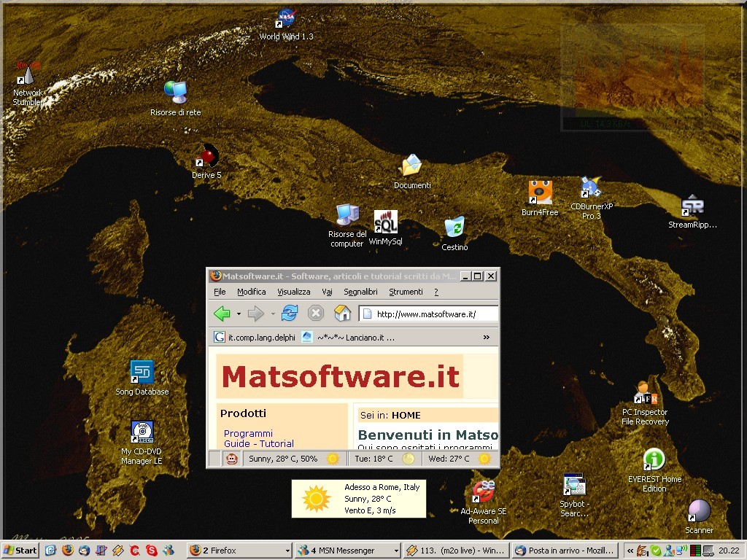Go to Firefox Home page icon
The width and height of the screenshot is (747, 560).
tap(342, 313)
